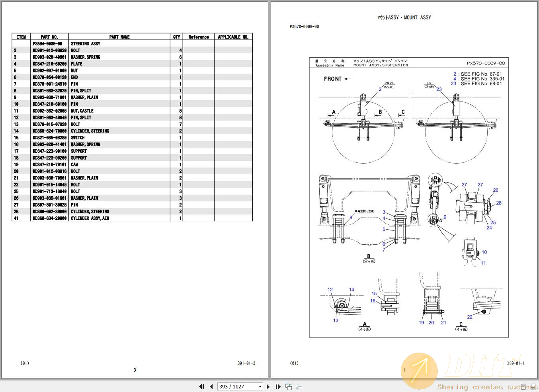The width and height of the screenshot is (539, 392).
Task: Go to the first page
Action: pos(201,386)
